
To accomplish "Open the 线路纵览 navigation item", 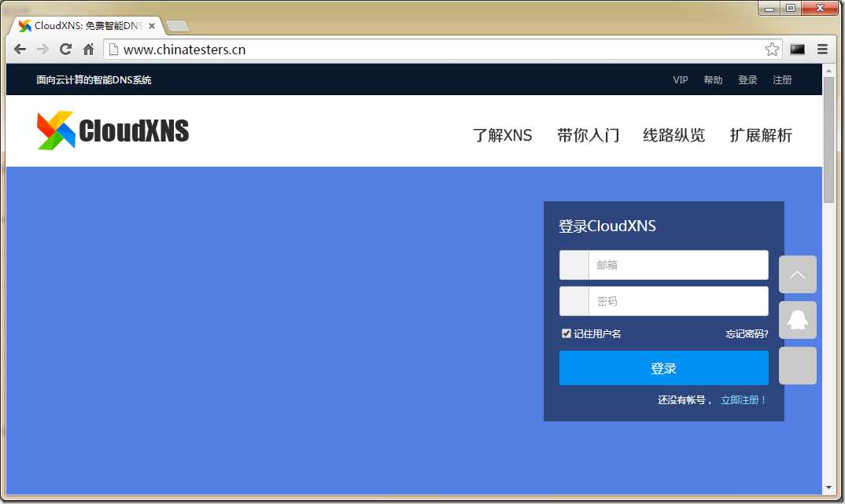I will coord(673,135).
